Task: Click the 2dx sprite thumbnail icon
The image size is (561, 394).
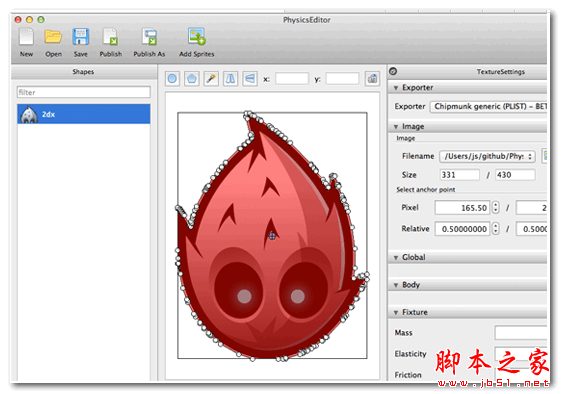Action: pos(29,115)
